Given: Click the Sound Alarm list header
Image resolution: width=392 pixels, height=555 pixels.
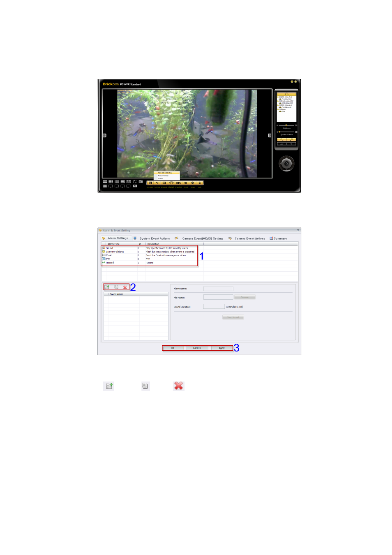Looking at the screenshot, I should pos(123,294).
